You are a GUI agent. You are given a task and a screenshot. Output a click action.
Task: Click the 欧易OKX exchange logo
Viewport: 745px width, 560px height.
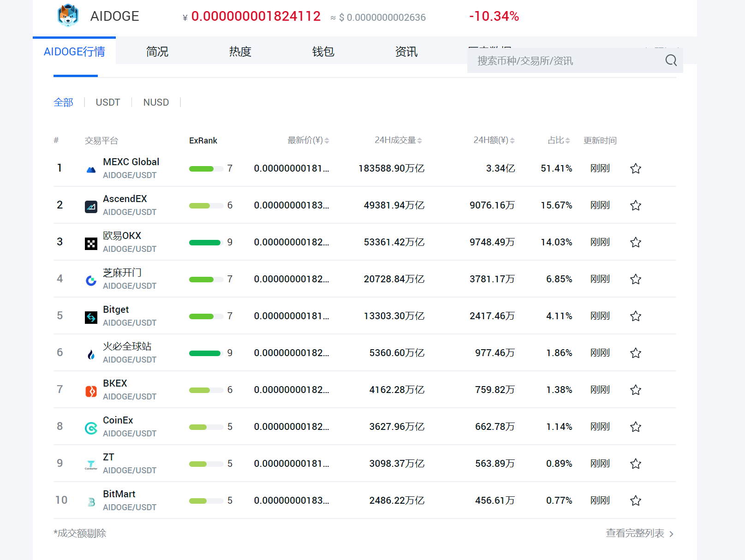pos(91,244)
